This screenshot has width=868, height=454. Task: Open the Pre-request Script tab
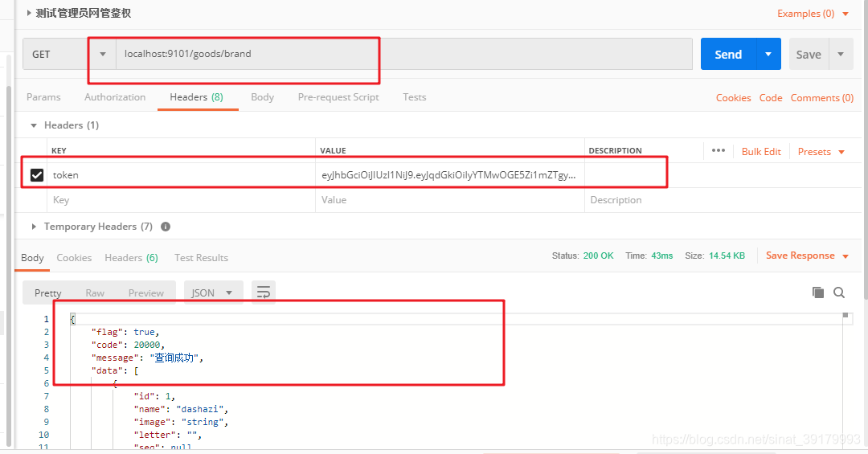(x=338, y=97)
